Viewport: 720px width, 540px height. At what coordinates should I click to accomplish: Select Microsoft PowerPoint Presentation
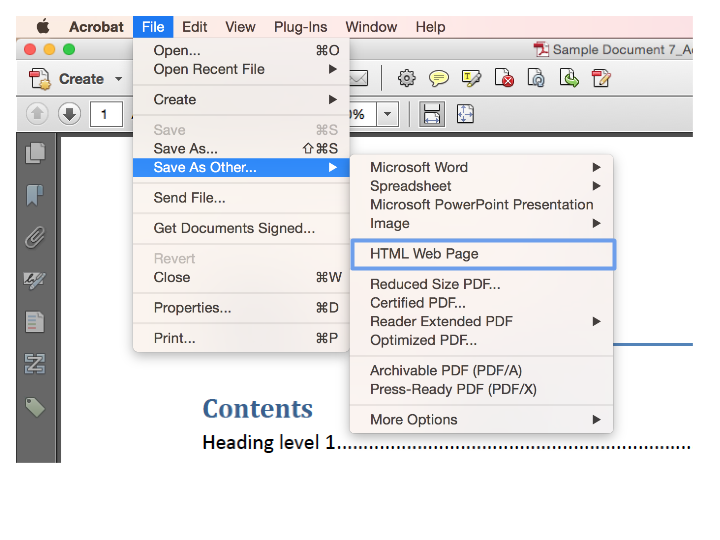click(482, 204)
